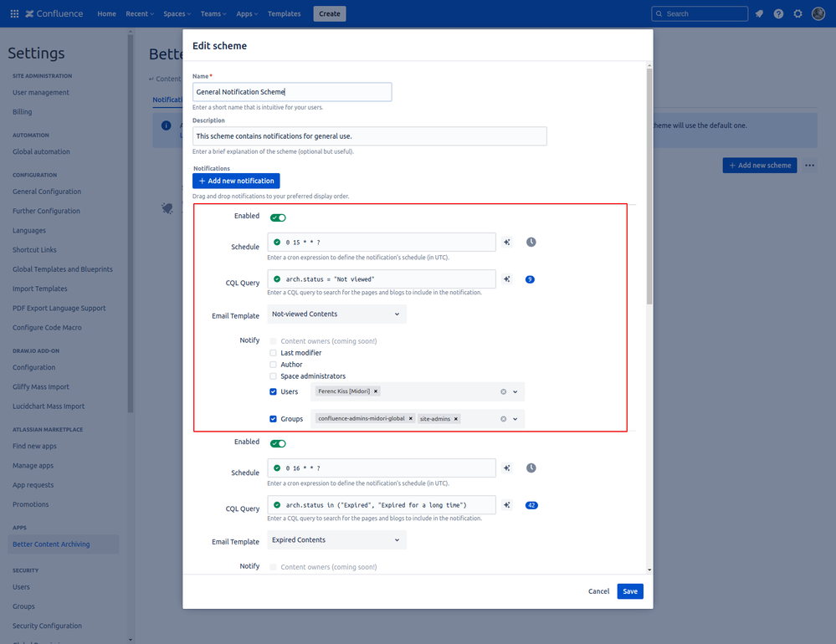The width and height of the screenshot is (836, 644).
Task: Open Templates in top navigation
Action: [x=285, y=14]
